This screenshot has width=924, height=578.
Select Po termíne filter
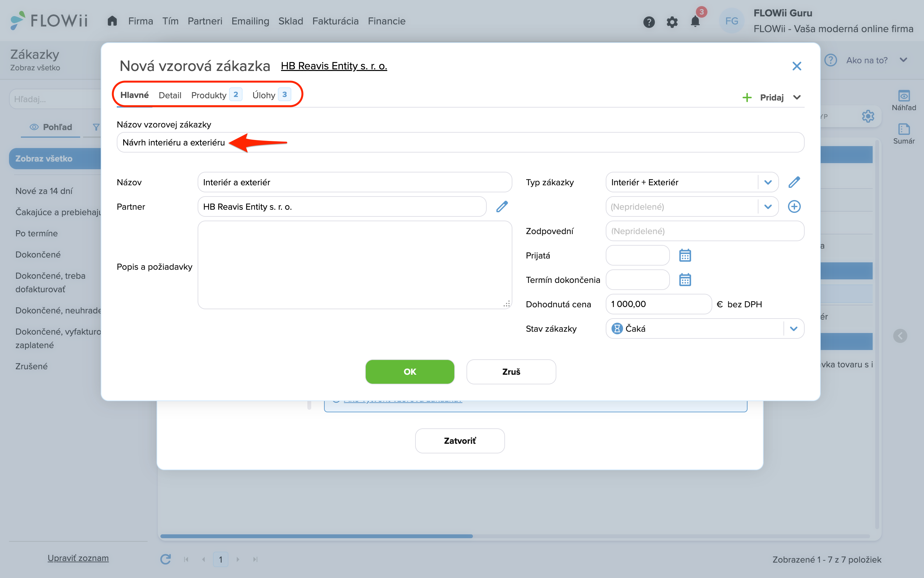click(x=36, y=233)
